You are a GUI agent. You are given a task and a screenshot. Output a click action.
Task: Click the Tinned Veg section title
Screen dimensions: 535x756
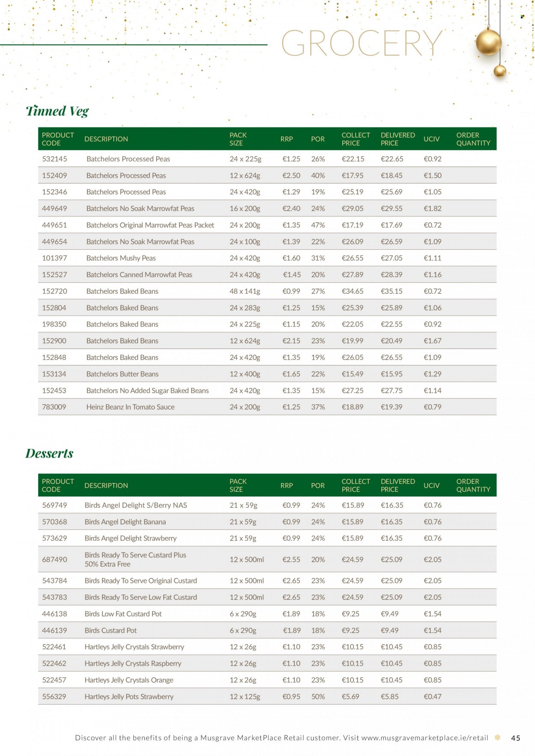57,111
